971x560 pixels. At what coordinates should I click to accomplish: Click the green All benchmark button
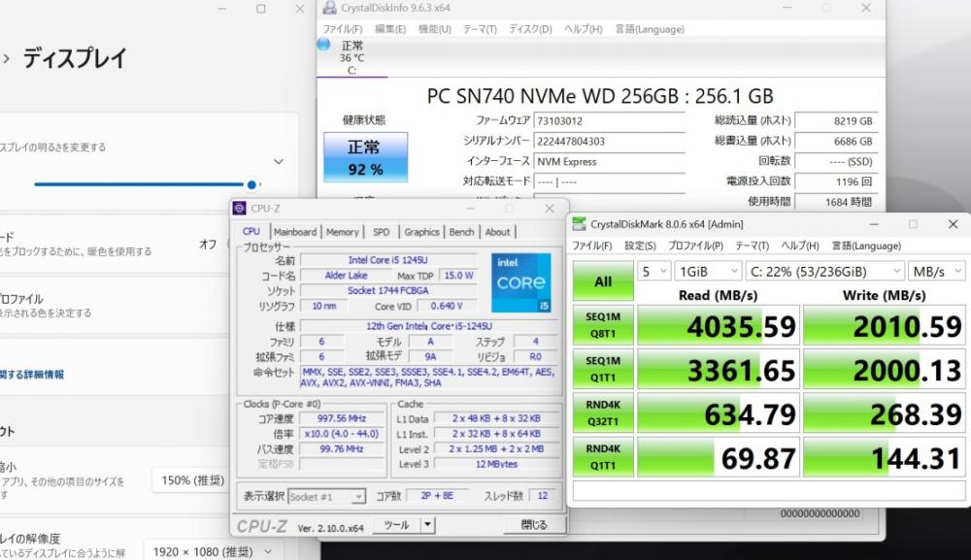pyautogui.click(x=603, y=281)
